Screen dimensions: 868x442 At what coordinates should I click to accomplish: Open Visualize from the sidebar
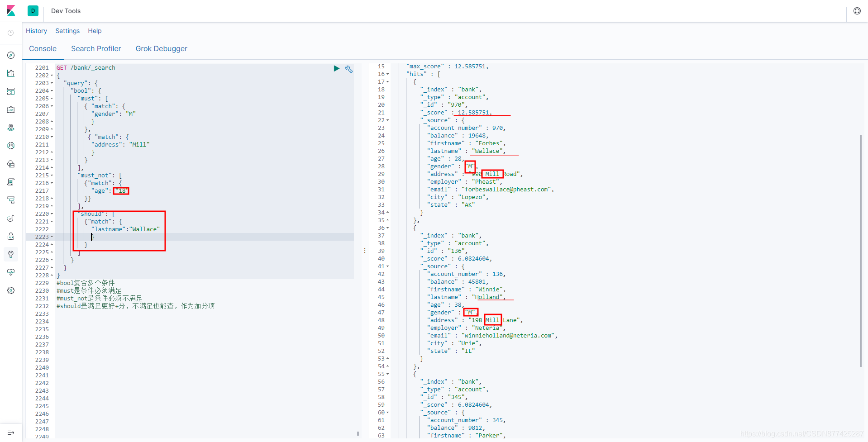(x=11, y=73)
